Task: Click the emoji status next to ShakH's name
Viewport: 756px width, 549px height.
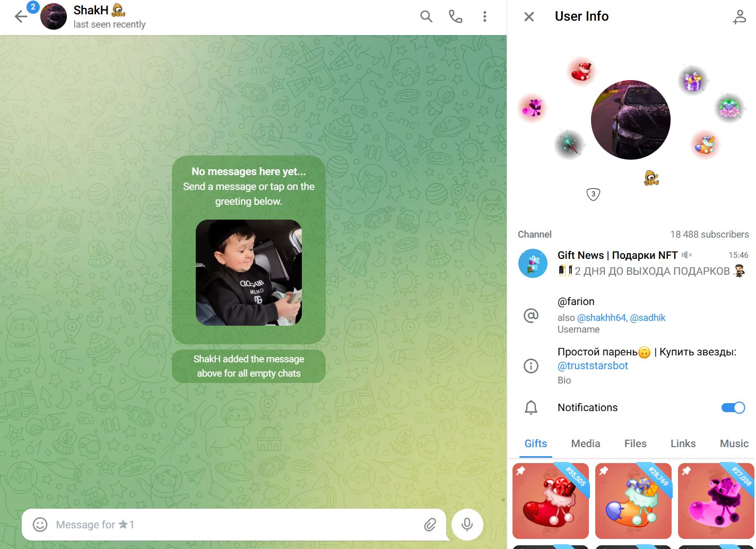Action: click(119, 10)
